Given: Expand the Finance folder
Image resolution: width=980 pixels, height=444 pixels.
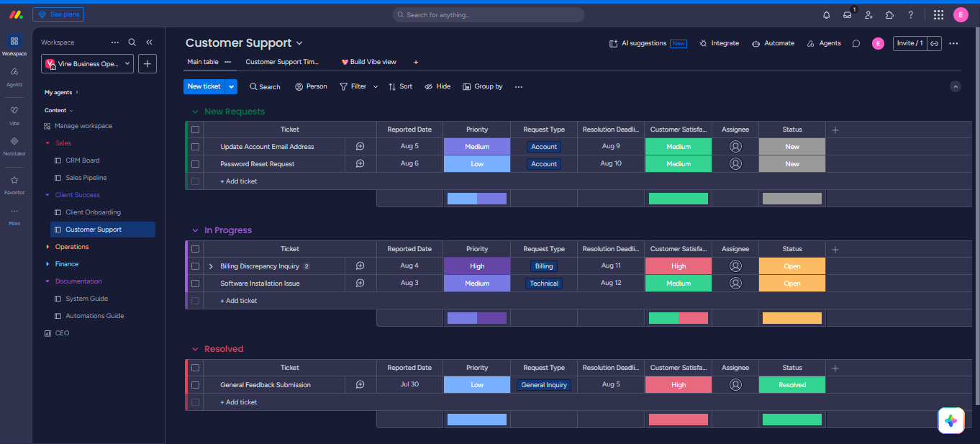Looking at the screenshot, I should 47,264.
